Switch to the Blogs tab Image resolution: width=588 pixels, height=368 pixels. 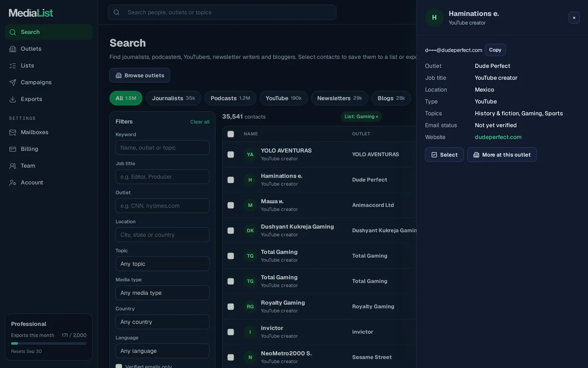pos(391,98)
